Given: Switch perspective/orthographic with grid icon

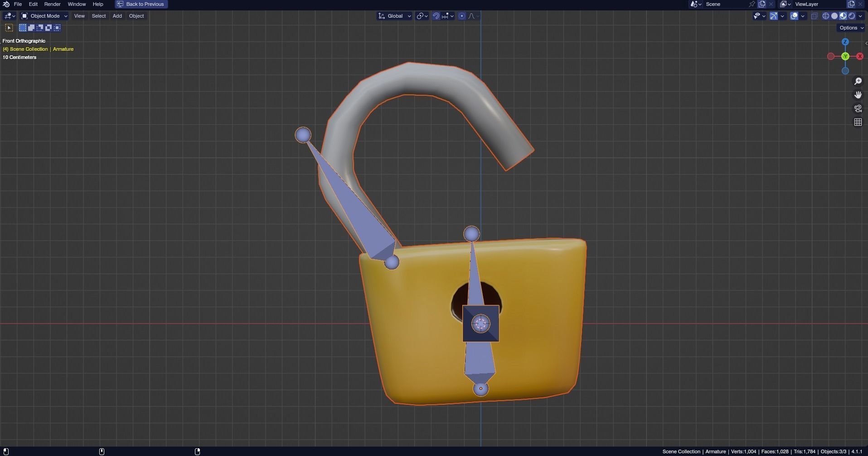Looking at the screenshot, I should click(x=858, y=122).
